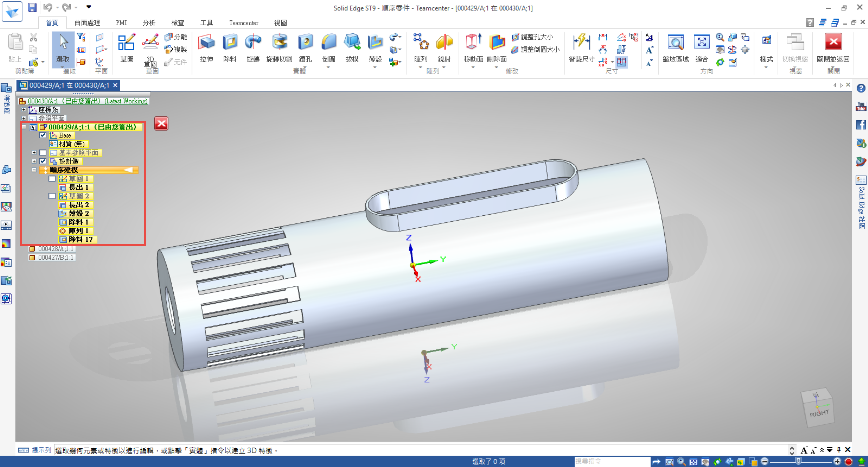This screenshot has width=868, height=467.
Task: Select the 陣列 pattern tool
Action: [420, 48]
